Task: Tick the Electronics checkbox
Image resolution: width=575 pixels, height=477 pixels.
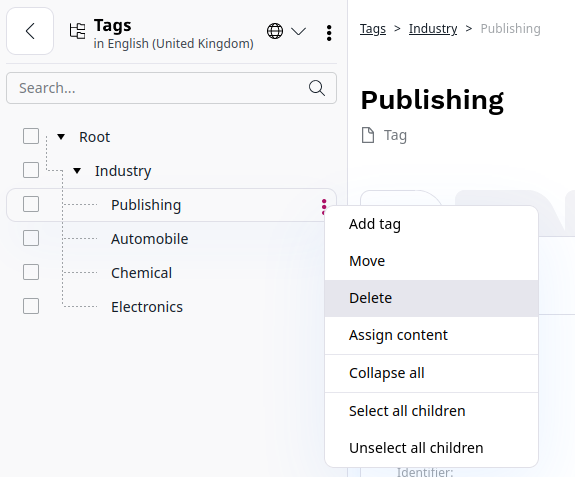Action: pyautogui.click(x=31, y=306)
